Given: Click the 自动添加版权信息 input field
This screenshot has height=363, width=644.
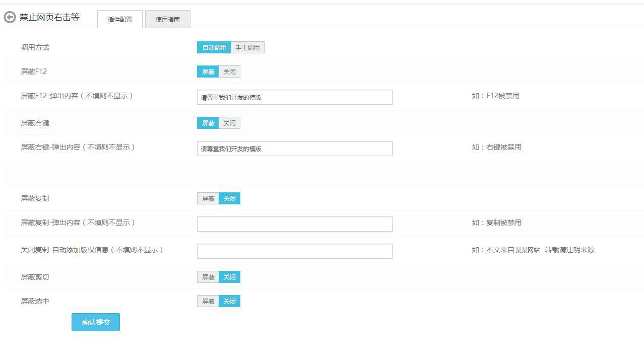Looking at the screenshot, I should point(294,251).
